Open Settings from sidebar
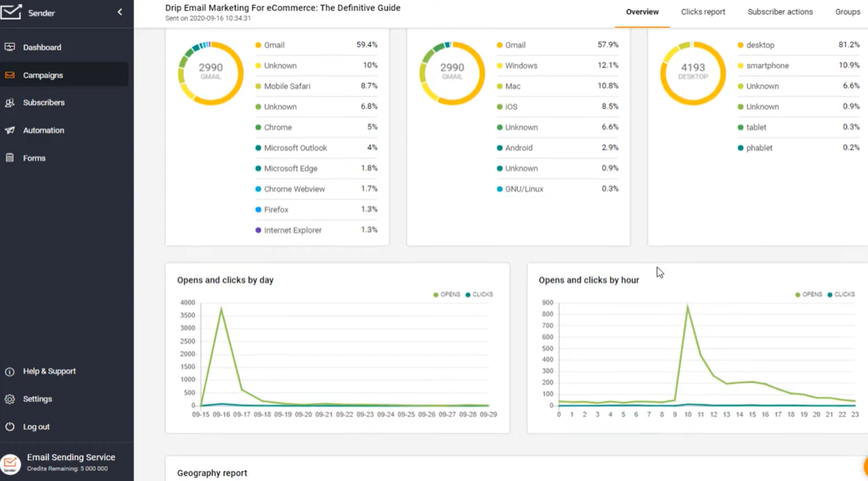Image resolution: width=868 pixels, height=481 pixels. pyautogui.click(x=38, y=399)
